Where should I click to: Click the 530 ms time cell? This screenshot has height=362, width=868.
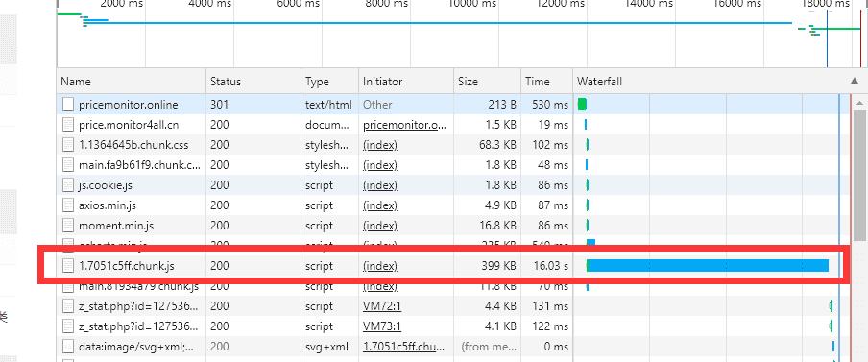click(549, 104)
